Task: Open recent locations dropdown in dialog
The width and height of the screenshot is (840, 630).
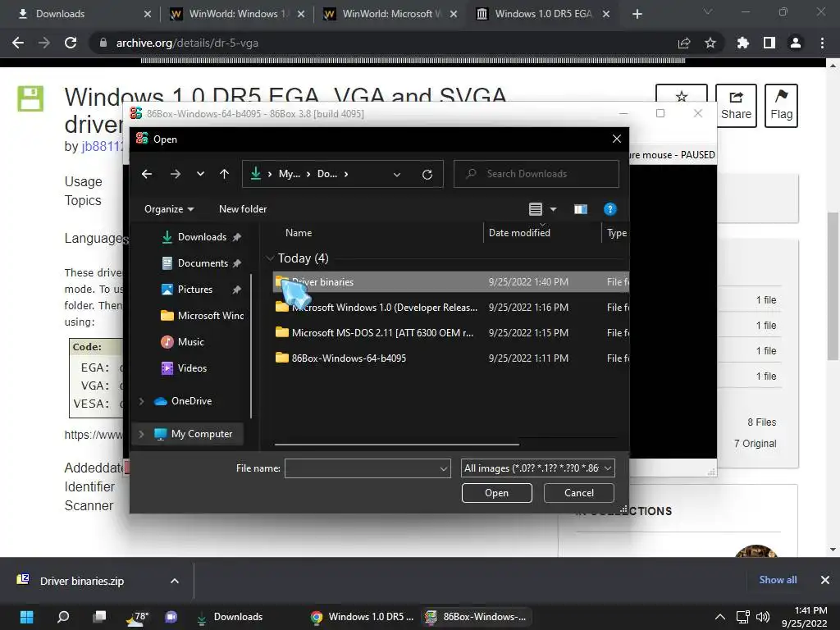Action: pos(200,174)
